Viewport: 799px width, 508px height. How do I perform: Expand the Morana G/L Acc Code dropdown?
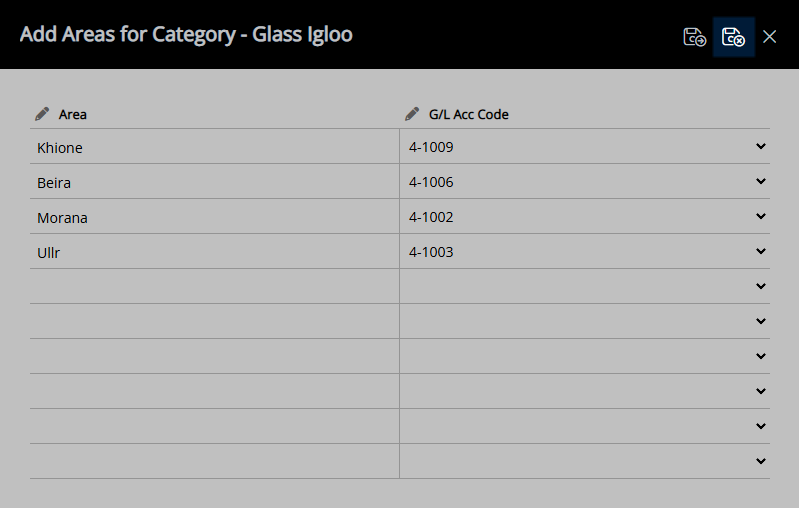(x=760, y=216)
